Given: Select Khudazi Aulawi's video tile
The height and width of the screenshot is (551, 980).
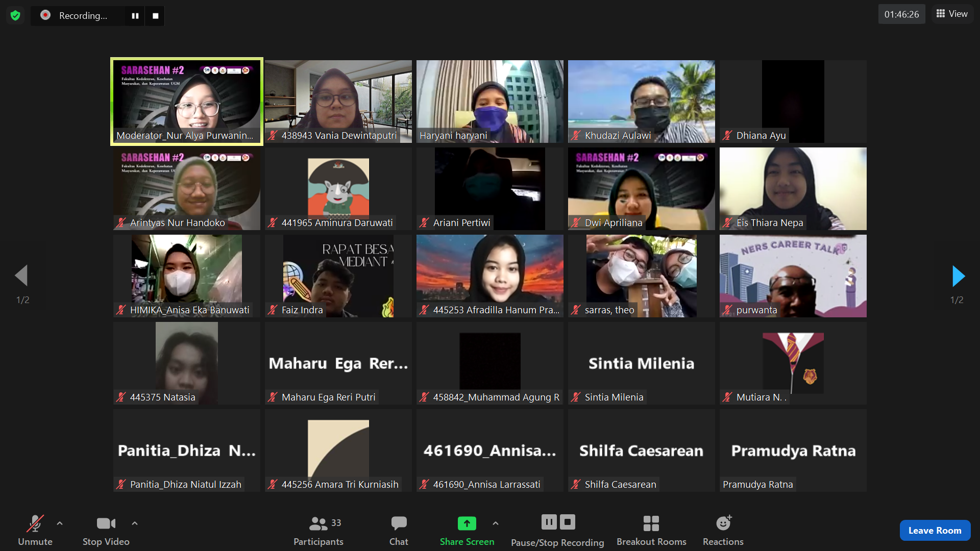Looking at the screenshot, I should point(641,101).
